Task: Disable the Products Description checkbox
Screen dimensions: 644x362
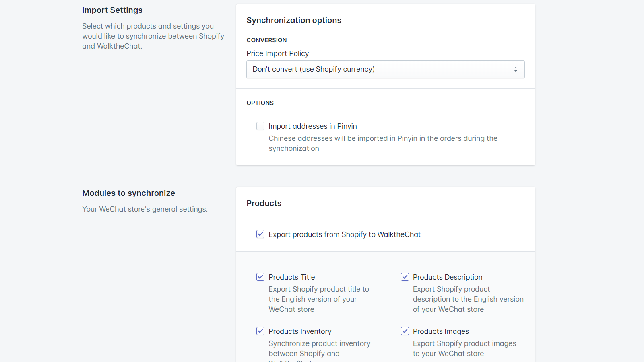Action: 405,277
